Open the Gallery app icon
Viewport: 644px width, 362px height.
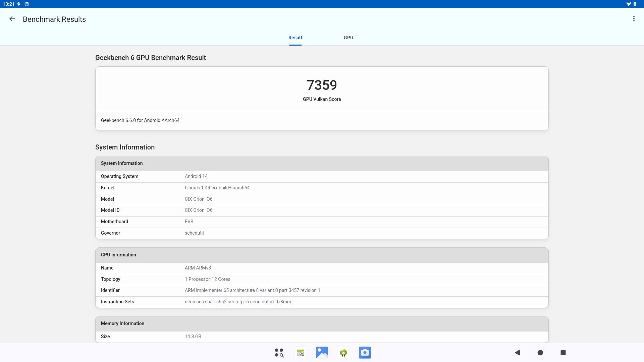coord(322,353)
